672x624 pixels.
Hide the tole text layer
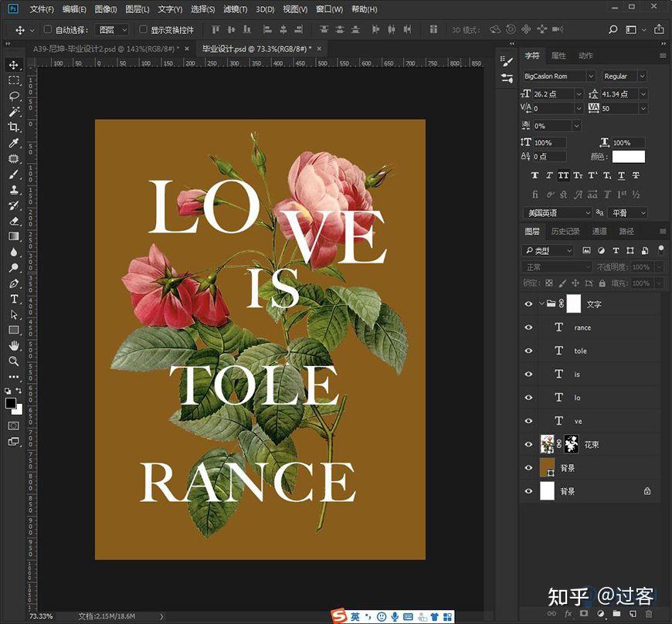pyautogui.click(x=528, y=351)
